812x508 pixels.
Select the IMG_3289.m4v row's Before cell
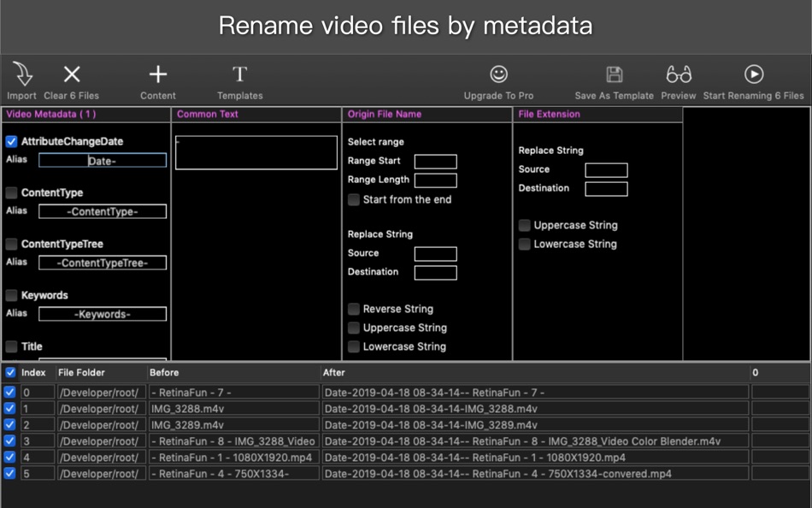point(234,424)
